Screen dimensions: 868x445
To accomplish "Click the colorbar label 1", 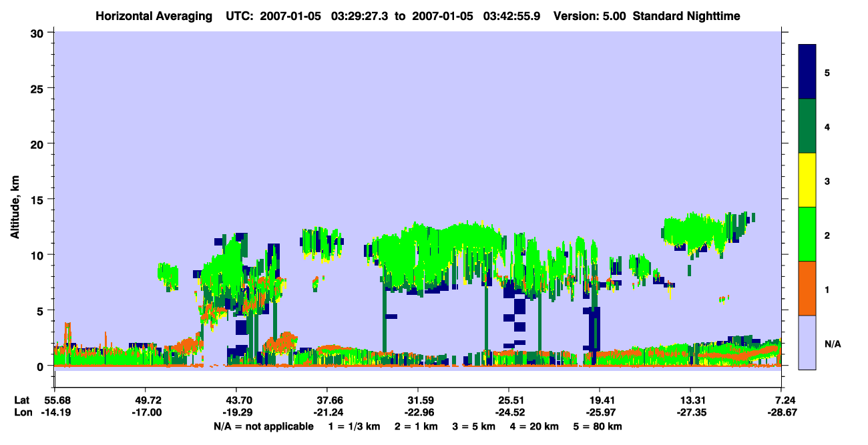I will coord(827,289).
